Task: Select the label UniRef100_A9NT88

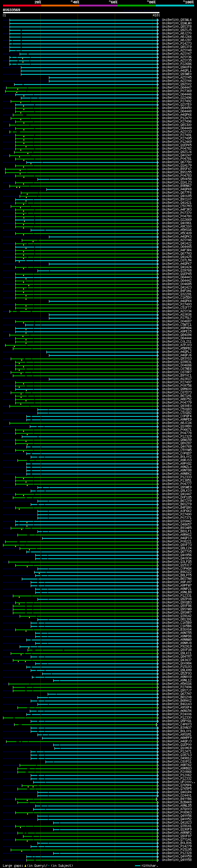Action: (x=177, y=470)
